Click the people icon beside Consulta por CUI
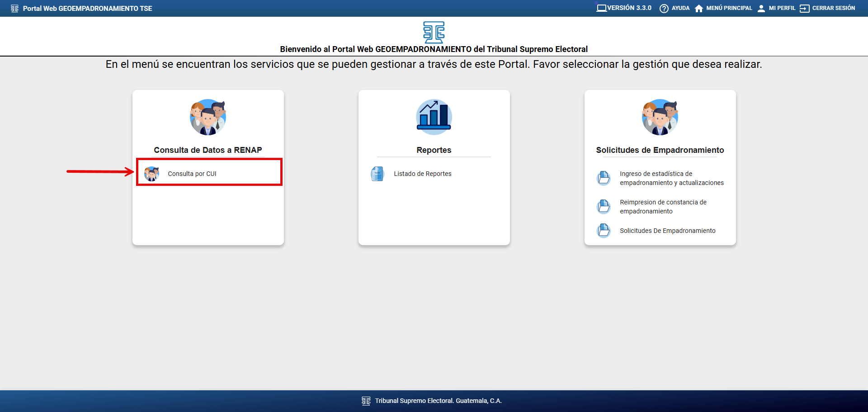This screenshot has height=412, width=868. coord(151,174)
